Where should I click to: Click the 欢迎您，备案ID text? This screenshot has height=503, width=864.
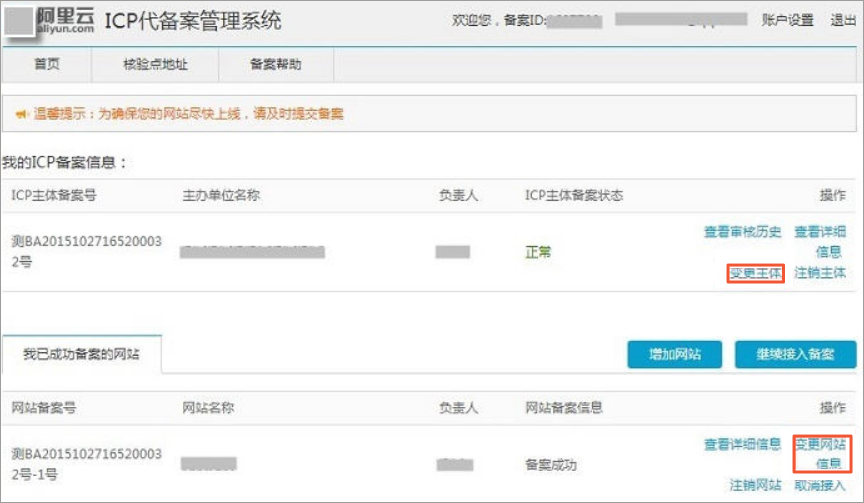click(x=499, y=20)
